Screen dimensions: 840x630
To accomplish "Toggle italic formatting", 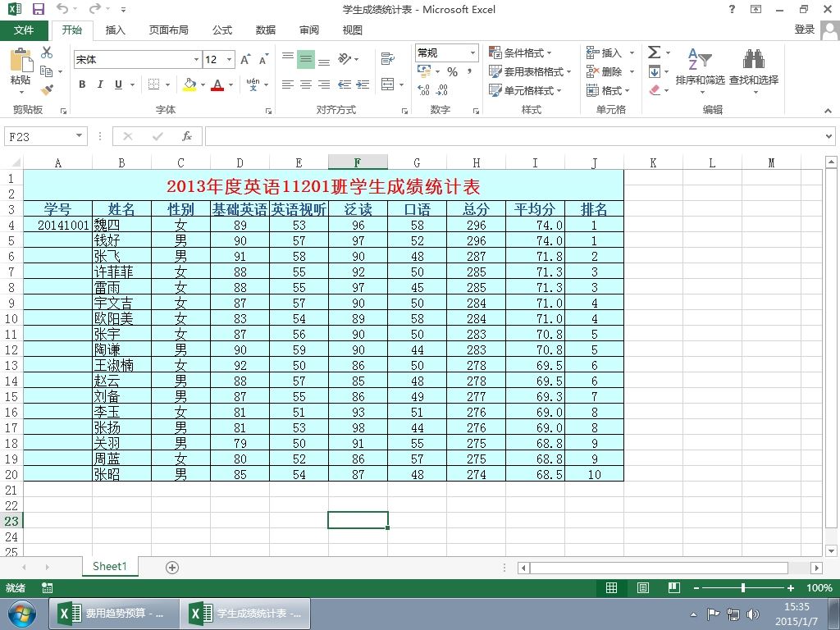I will coord(100,84).
